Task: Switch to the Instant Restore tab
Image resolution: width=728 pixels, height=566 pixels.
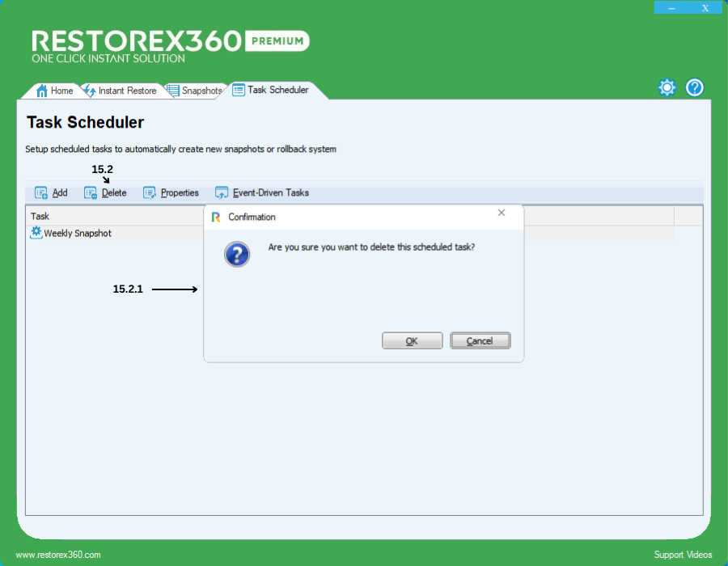Action: (121, 91)
